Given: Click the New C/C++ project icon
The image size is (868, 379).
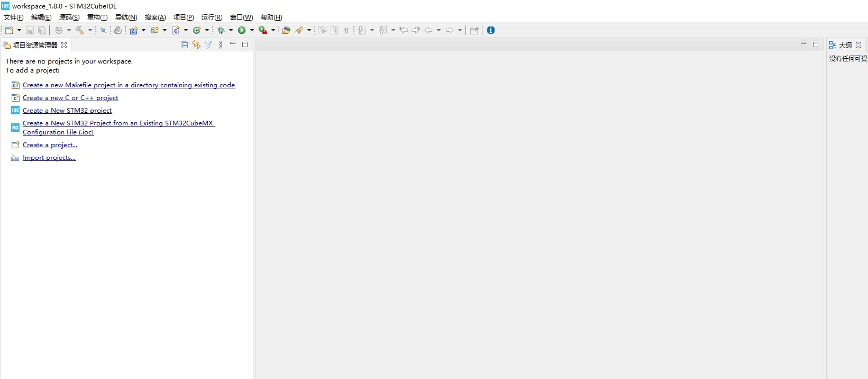Looking at the screenshot, I should tap(133, 31).
